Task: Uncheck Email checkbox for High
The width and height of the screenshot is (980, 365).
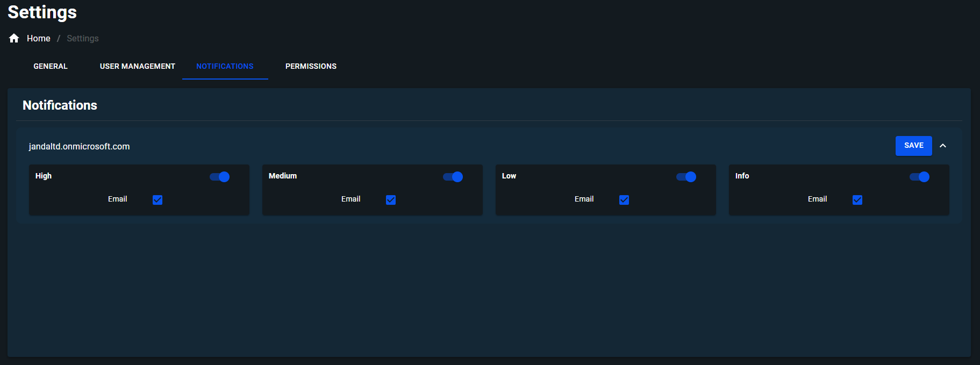Action: click(158, 200)
